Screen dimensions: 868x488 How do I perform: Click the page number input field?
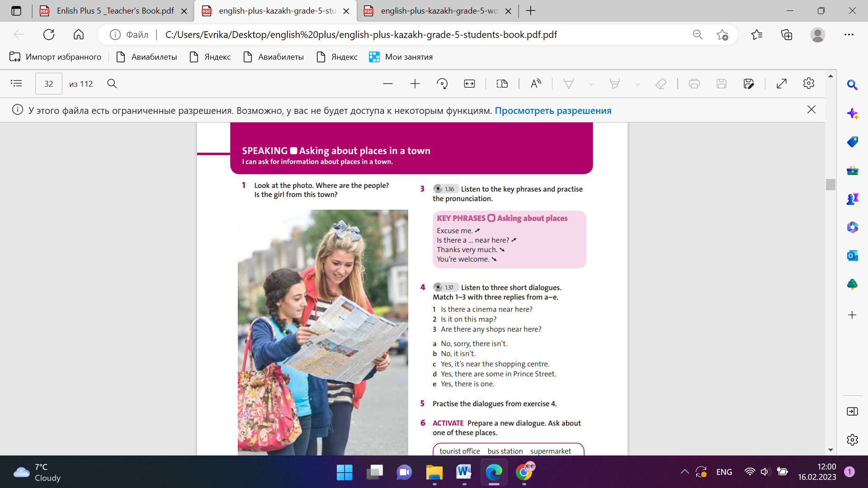click(x=49, y=84)
